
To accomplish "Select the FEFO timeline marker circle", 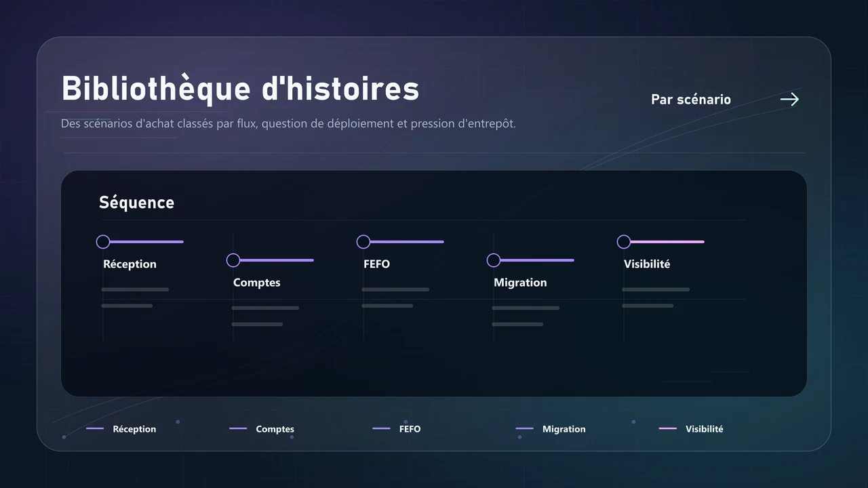I will click(363, 242).
